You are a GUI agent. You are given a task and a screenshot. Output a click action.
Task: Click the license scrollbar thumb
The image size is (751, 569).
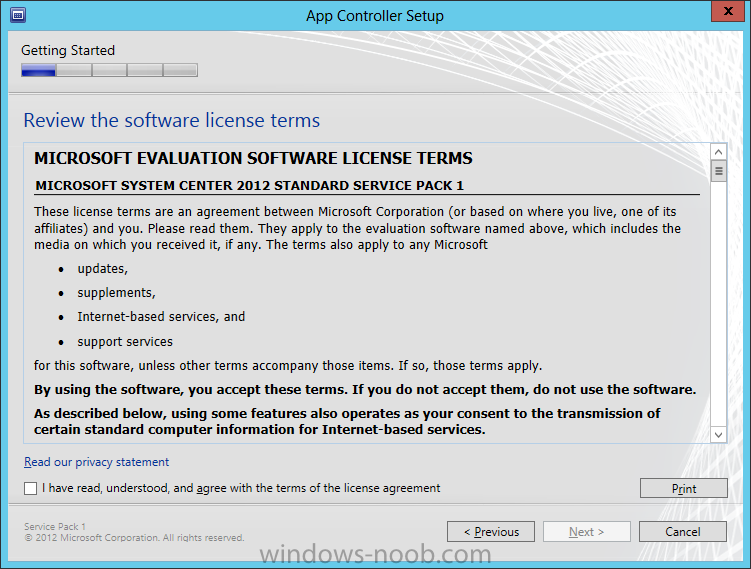tap(718, 171)
